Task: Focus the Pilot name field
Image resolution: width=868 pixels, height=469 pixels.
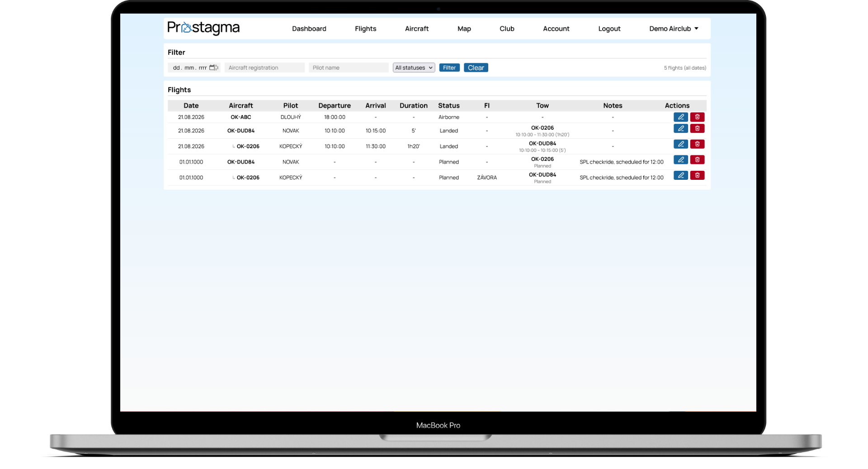Action: pyautogui.click(x=349, y=68)
